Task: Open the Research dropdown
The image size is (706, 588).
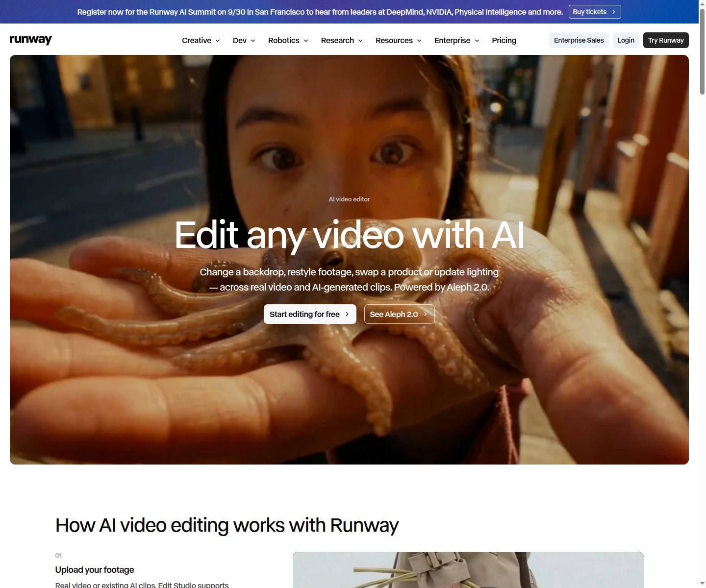Action: coord(342,40)
